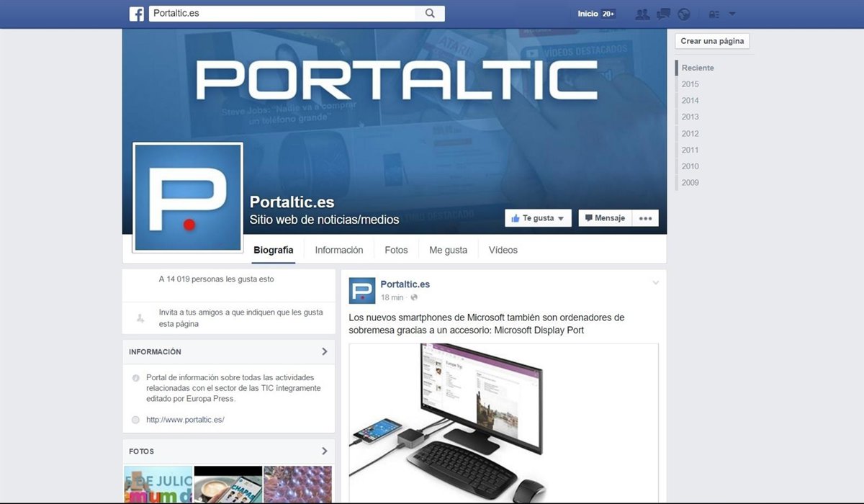The image size is (864, 504).
Task: Click the privacy shortcuts lock icon
Action: [x=714, y=14]
